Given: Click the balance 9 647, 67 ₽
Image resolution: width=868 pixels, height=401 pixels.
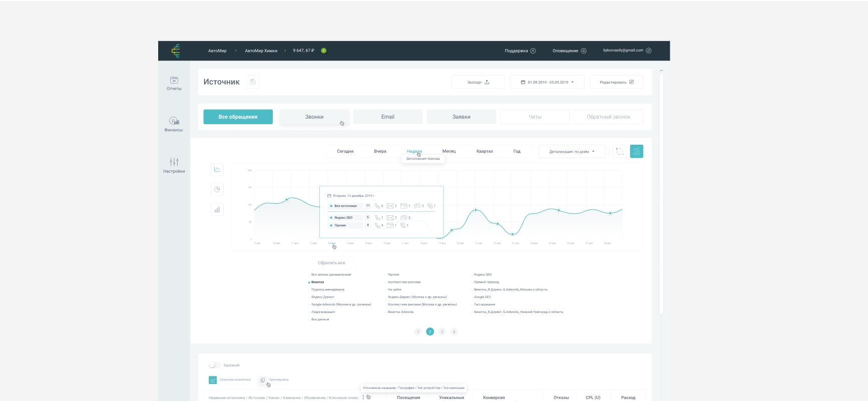Looking at the screenshot, I should coord(304,51).
